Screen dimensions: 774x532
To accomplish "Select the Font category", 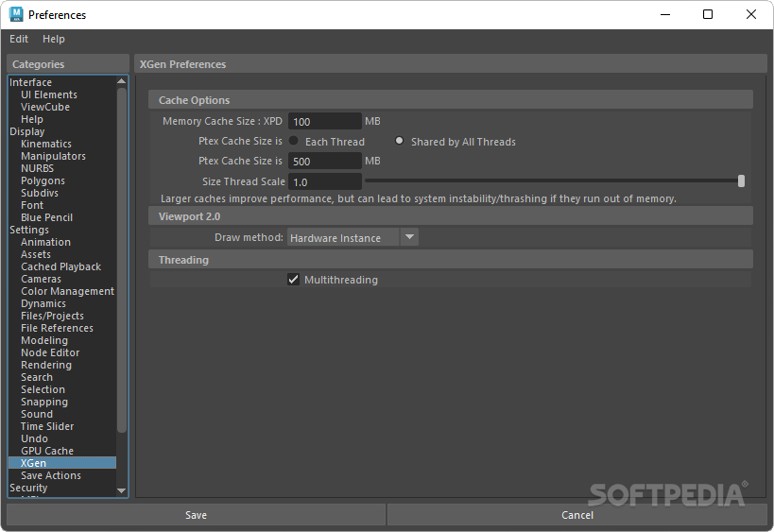I will pyautogui.click(x=32, y=205).
